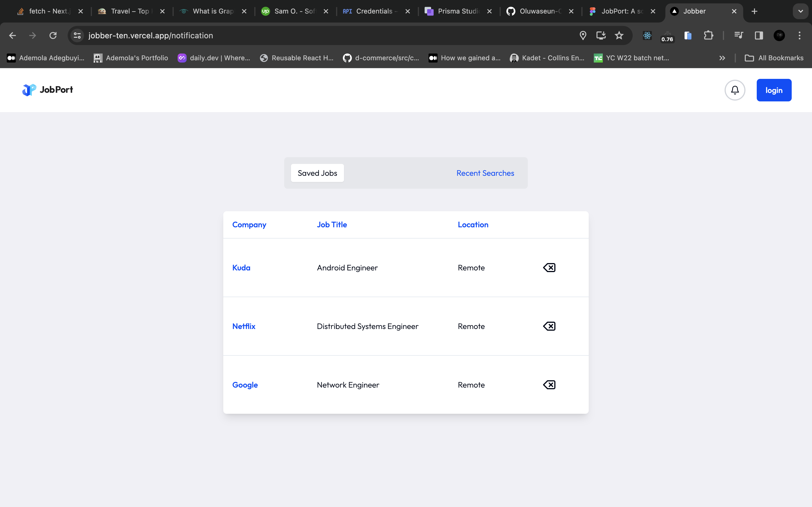
Task: Click the JobPort logo
Action: pyautogui.click(x=47, y=90)
